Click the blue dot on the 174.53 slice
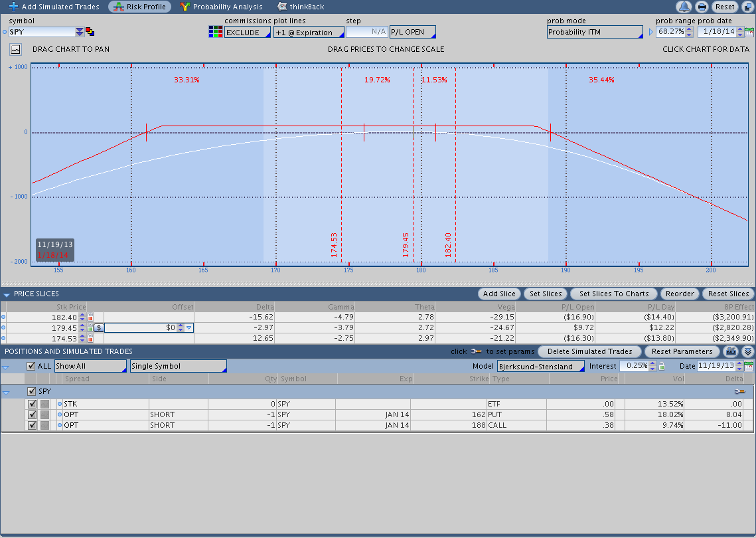Viewport: 756px width, 538px height. coord(3,338)
